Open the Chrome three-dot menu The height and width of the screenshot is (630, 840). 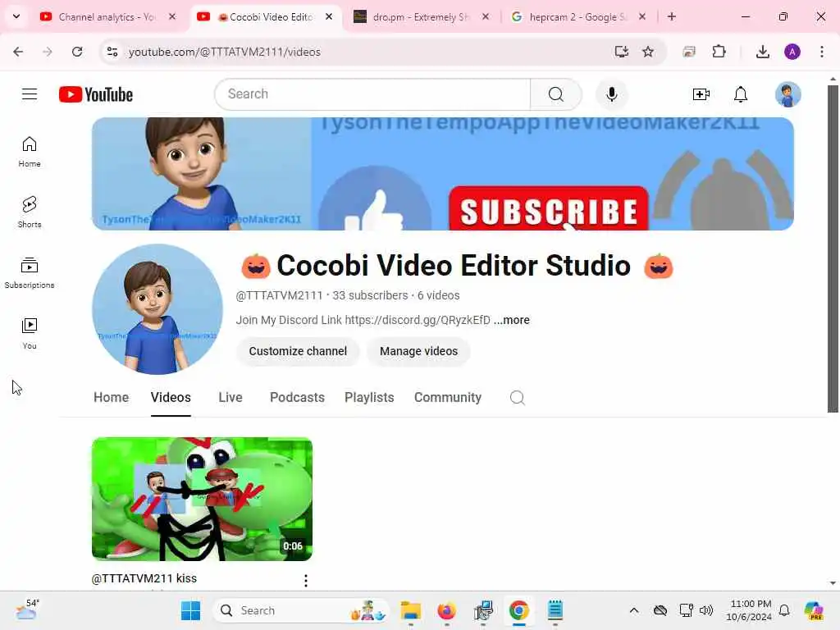pos(822,52)
